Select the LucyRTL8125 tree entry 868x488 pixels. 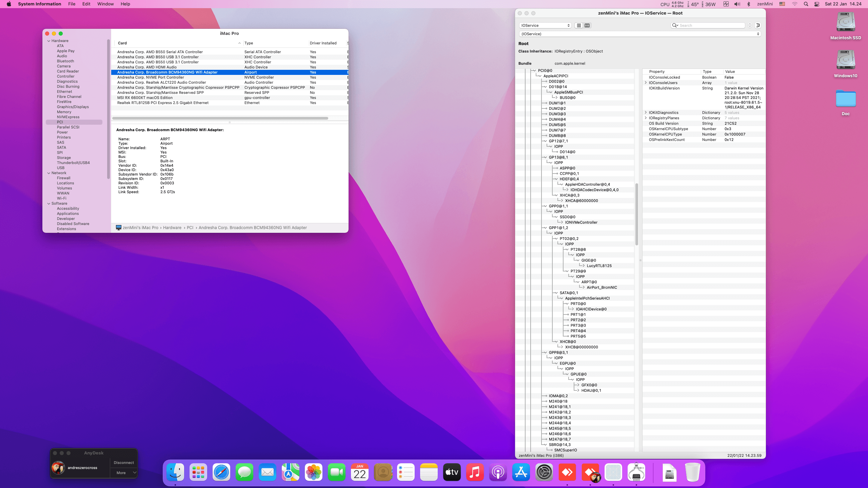point(599,266)
